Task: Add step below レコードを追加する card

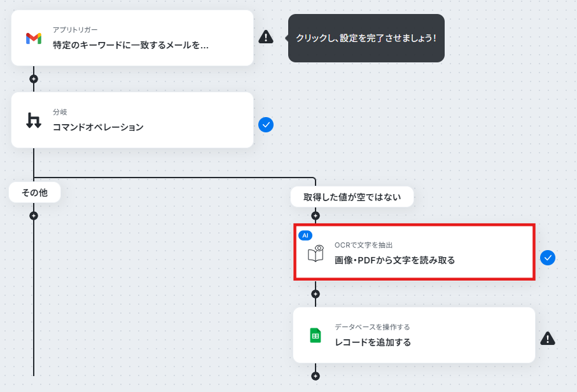Action: click(x=316, y=376)
